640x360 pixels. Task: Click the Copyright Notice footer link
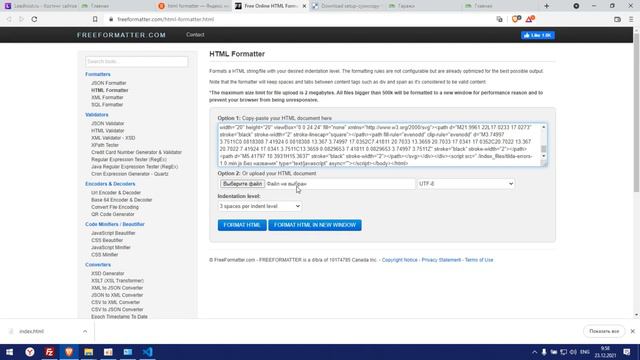400,260
